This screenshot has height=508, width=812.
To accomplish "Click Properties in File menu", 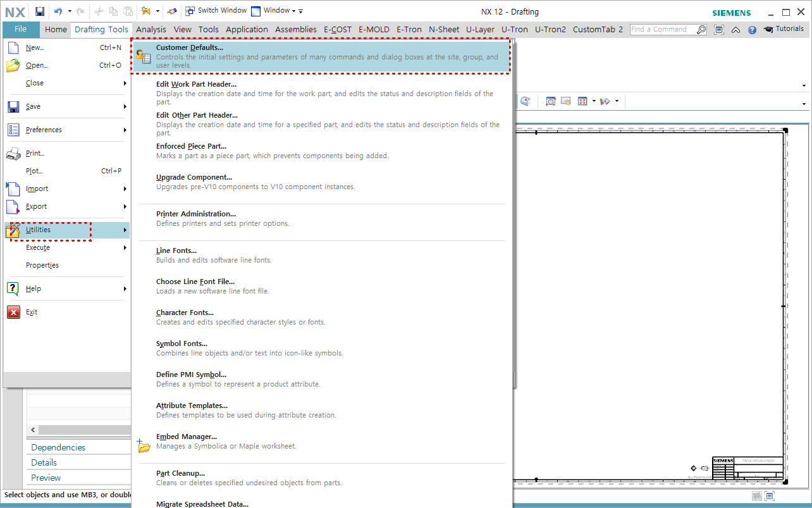I will pyautogui.click(x=66, y=265).
